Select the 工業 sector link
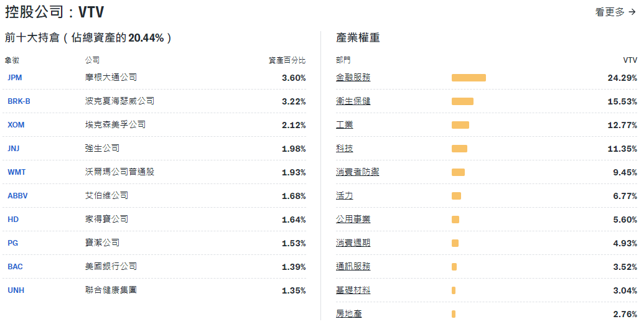The height and width of the screenshot is (324, 644). tap(344, 125)
